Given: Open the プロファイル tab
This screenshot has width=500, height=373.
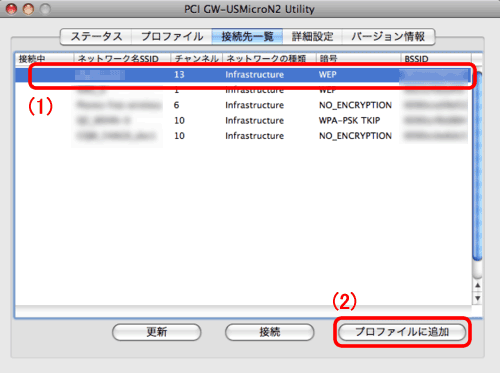Looking at the screenshot, I should click(x=172, y=36).
